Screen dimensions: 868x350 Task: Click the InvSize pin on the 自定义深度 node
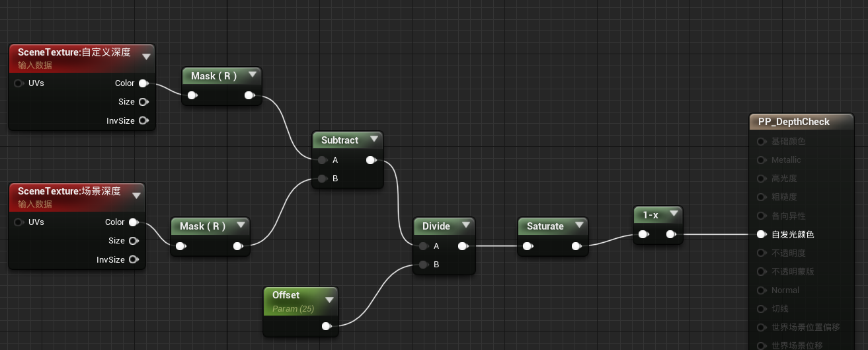143,120
